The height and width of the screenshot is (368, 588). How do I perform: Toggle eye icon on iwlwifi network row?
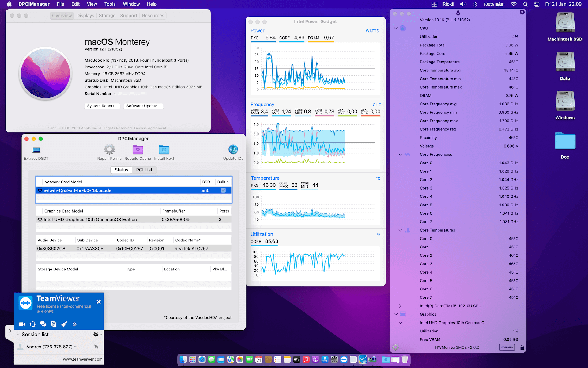point(40,190)
